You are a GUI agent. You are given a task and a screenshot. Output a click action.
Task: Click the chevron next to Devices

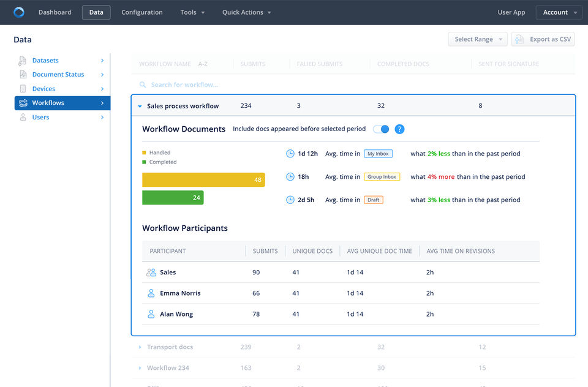[102, 89]
